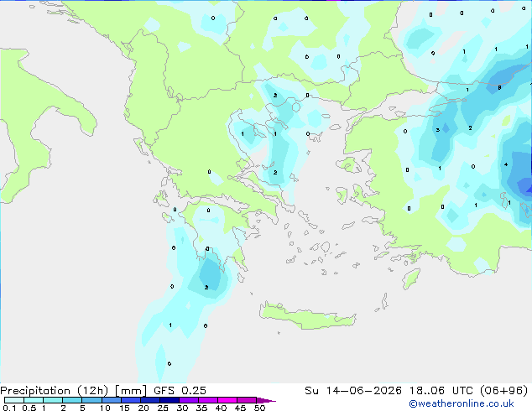Screen dimensions: 532x411
Task: Select the 10–15 mm legend color box
Action: (x=112, y=400)
